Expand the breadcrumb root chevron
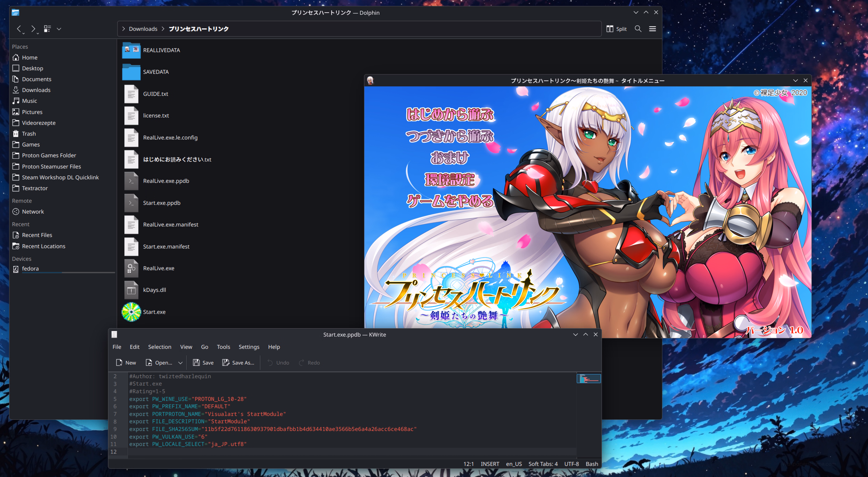The height and width of the screenshot is (477, 868). point(123,29)
